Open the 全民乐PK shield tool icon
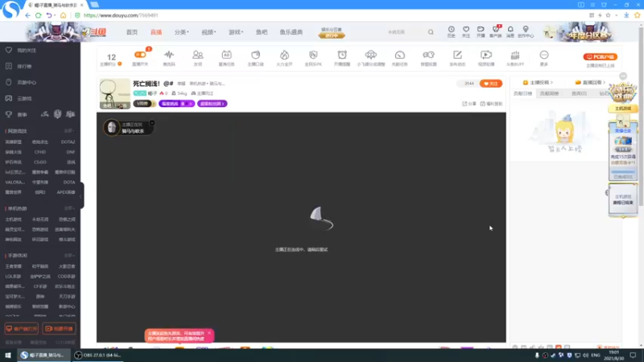 point(313,58)
